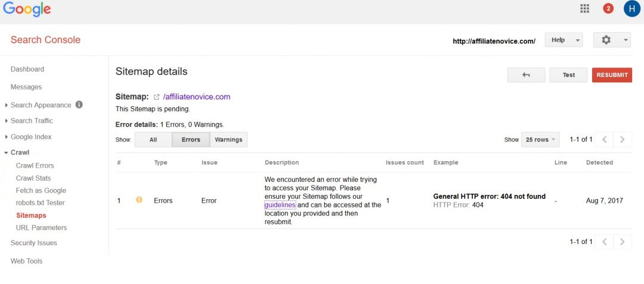Image resolution: width=644 pixels, height=284 pixels.
Task: Click the Google logo
Action: (27, 10)
